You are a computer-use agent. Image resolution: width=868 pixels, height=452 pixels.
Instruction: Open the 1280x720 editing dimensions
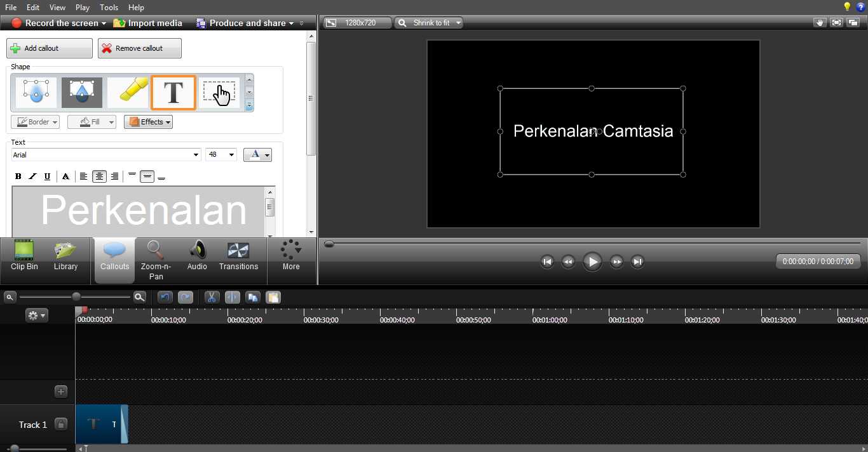pos(357,23)
